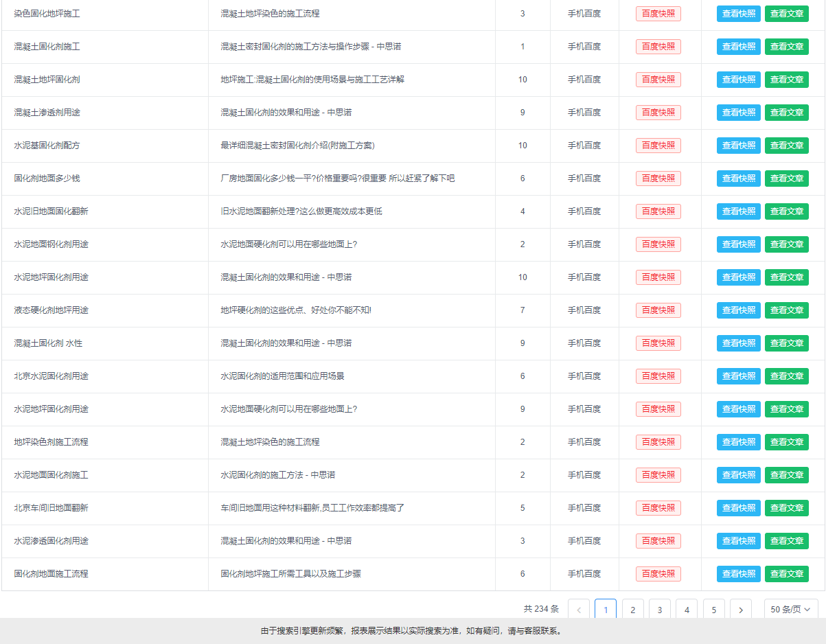Screen dimensions: 826x644
Task: View 查看文章 for 水泥地面固化剂施工
Action: (x=787, y=475)
